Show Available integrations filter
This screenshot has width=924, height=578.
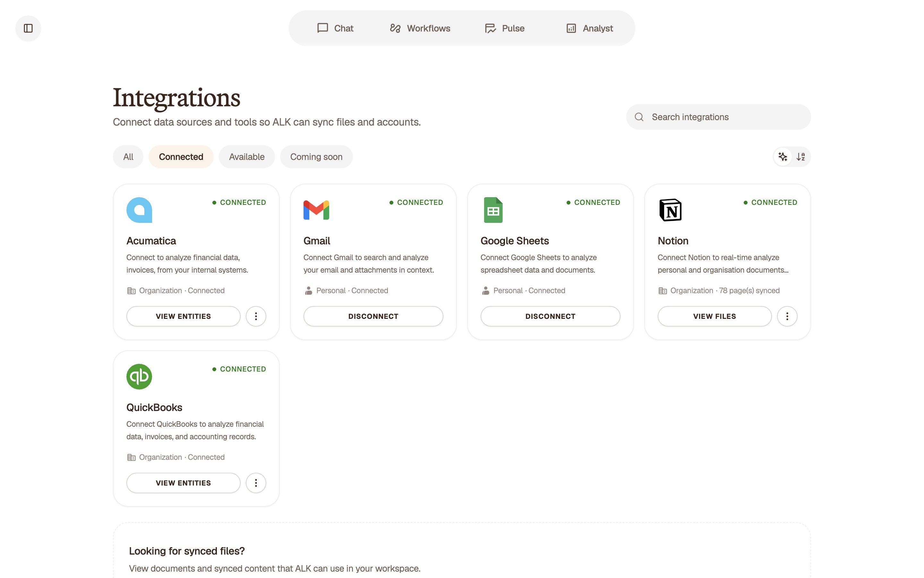[x=247, y=157]
